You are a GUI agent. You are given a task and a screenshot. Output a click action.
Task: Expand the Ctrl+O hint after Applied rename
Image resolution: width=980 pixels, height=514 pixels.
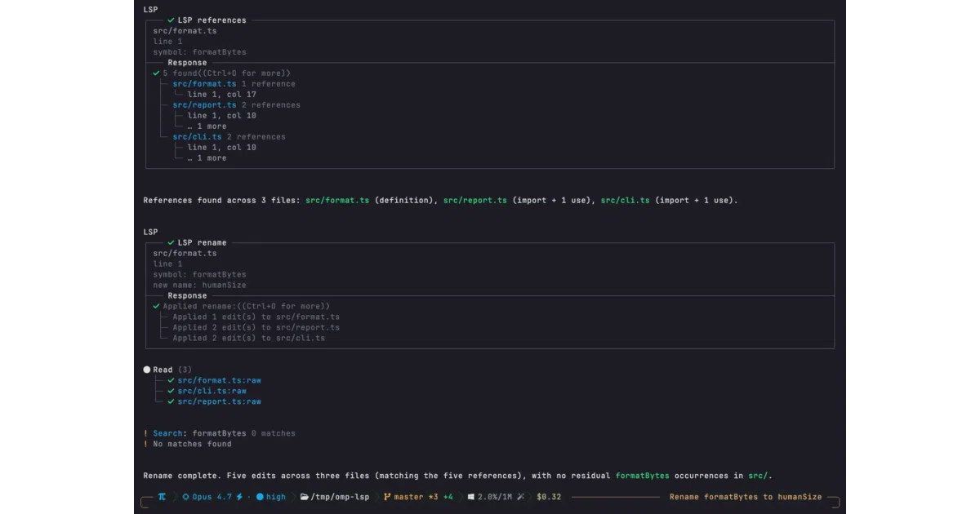pyautogui.click(x=283, y=306)
